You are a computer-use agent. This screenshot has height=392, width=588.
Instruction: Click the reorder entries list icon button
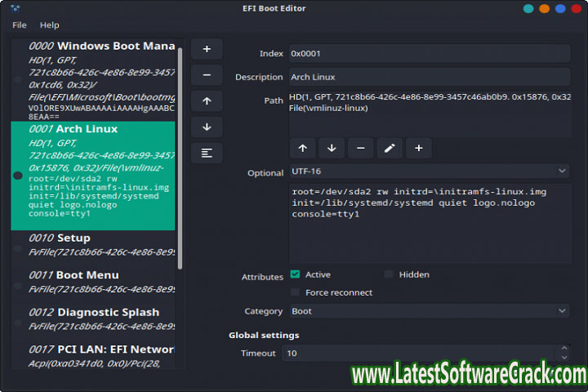pyautogui.click(x=207, y=153)
